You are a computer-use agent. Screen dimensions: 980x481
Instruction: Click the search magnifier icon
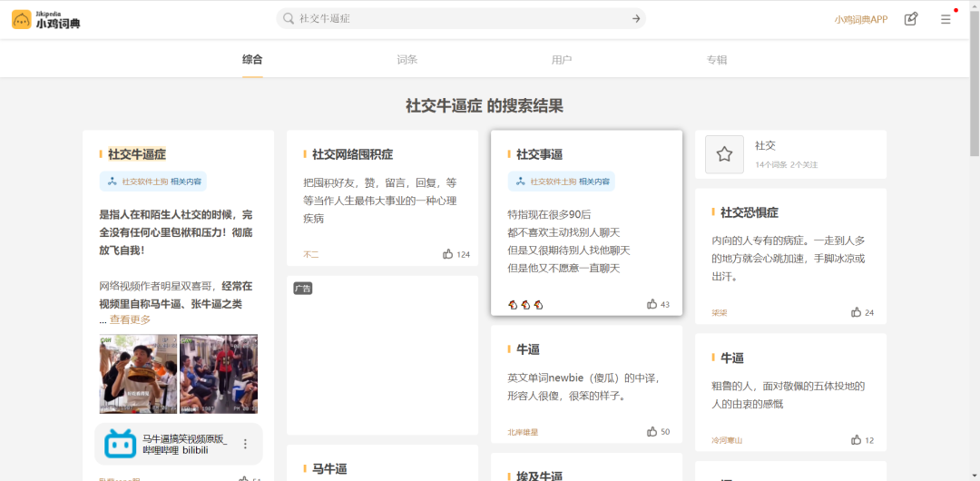[289, 19]
